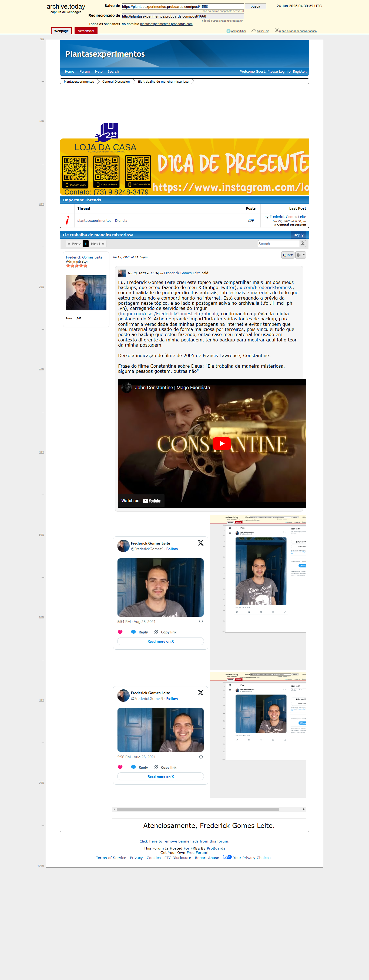The width and height of the screenshot is (369, 980).
Task: Click the Report Abuse footer link
Action: click(x=207, y=857)
